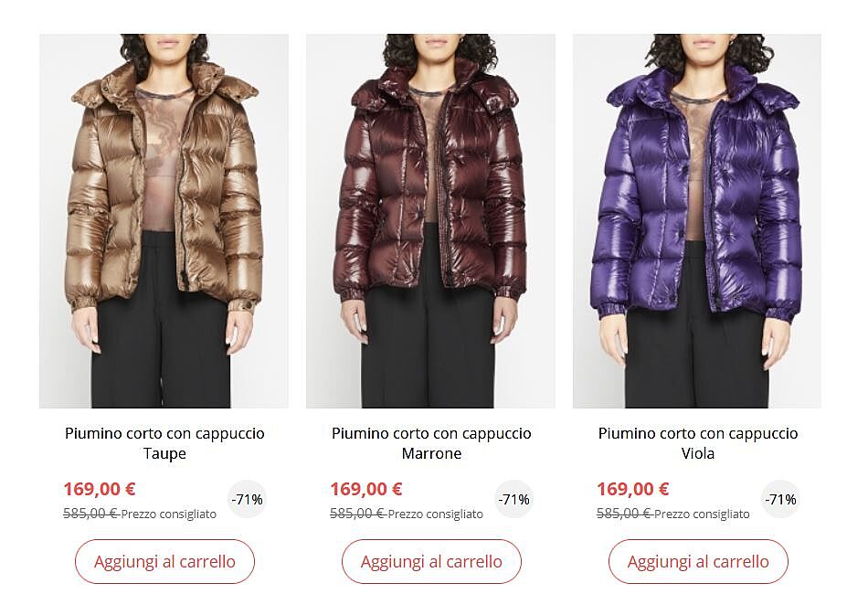Add the Marrone jacket to cart
This screenshot has height=615, width=868.
coord(431,561)
